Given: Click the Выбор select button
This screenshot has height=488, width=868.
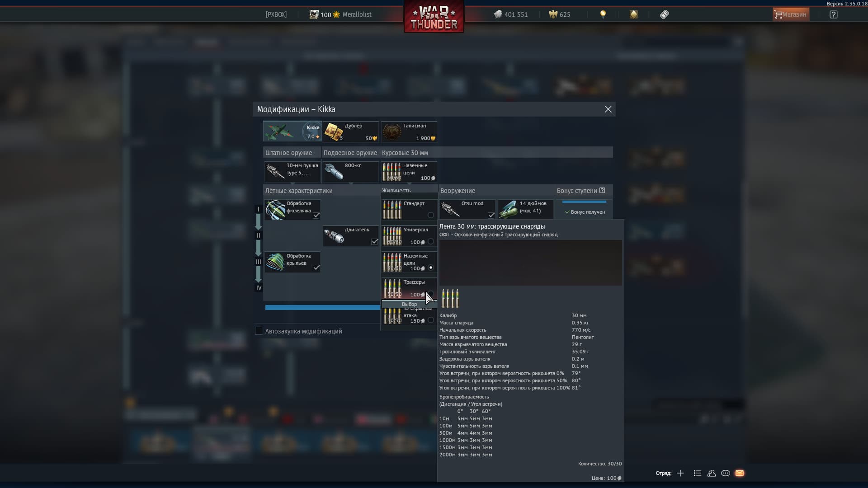Looking at the screenshot, I should click(409, 304).
